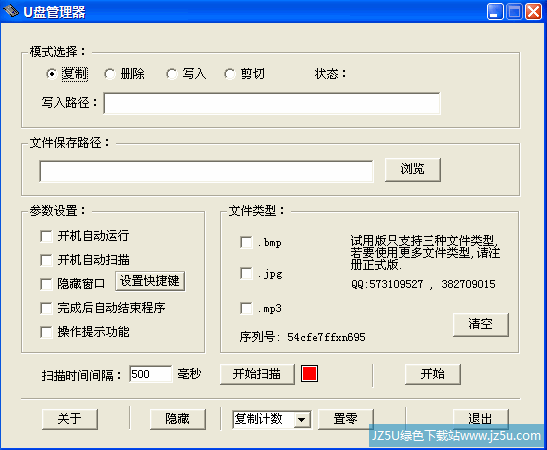547x450 pixels.
Task: Click the 退出 exit button
Action: pyautogui.click(x=480, y=419)
